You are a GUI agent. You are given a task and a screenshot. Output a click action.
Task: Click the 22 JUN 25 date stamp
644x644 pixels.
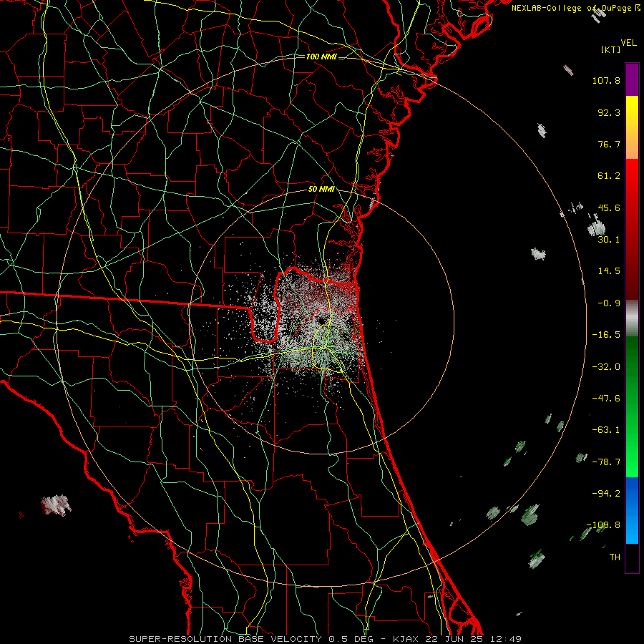453,639
